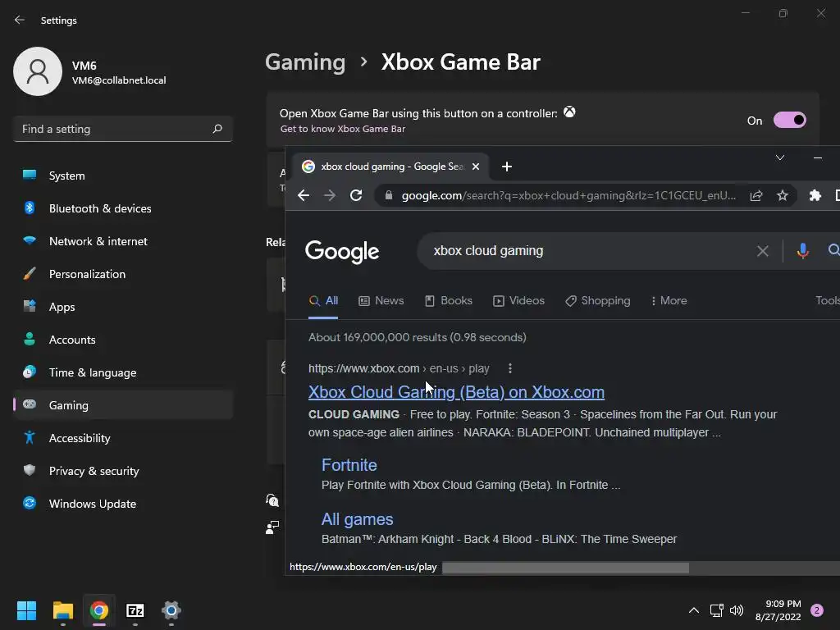Clear the Google search query
The height and width of the screenshot is (630, 840).
coord(763,251)
